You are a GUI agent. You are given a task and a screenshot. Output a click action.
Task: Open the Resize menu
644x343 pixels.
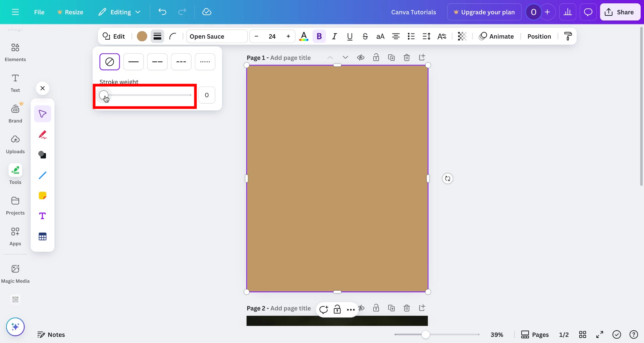[x=70, y=12]
